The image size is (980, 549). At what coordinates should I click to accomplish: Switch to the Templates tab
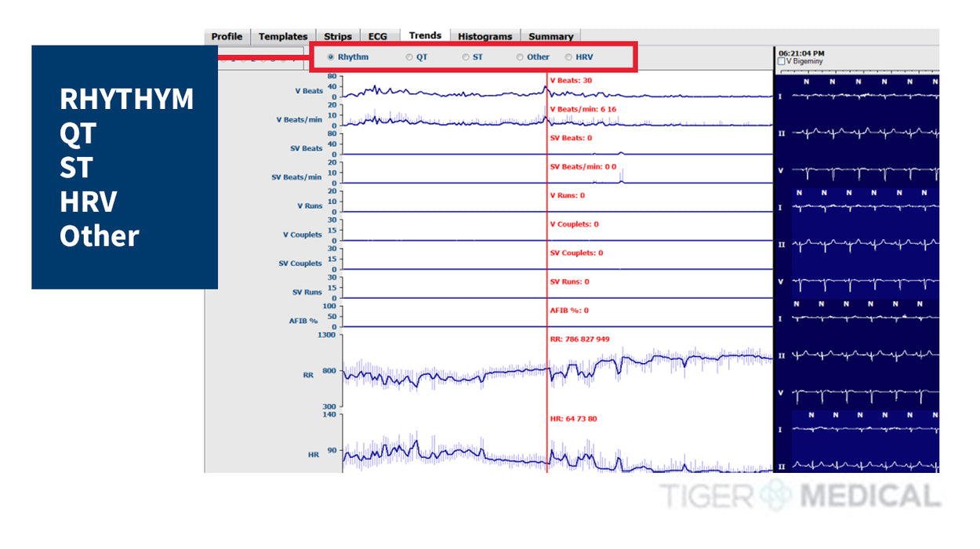283,37
